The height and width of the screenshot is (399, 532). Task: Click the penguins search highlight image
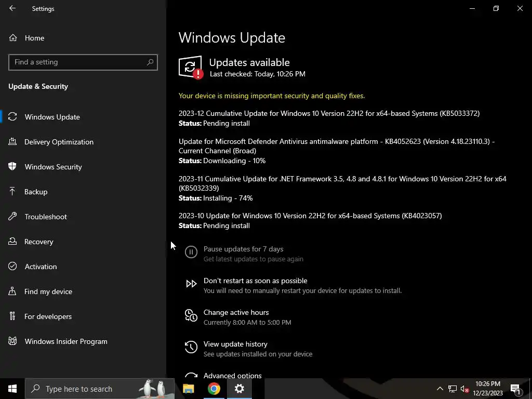click(x=153, y=389)
